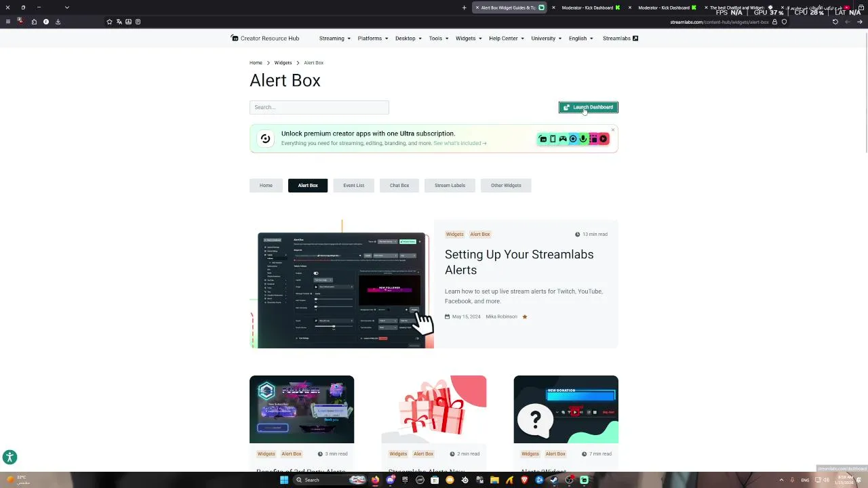Open Steam from the taskbar
The height and width of the screenshot is (488, 868).
tap(554, 480)
